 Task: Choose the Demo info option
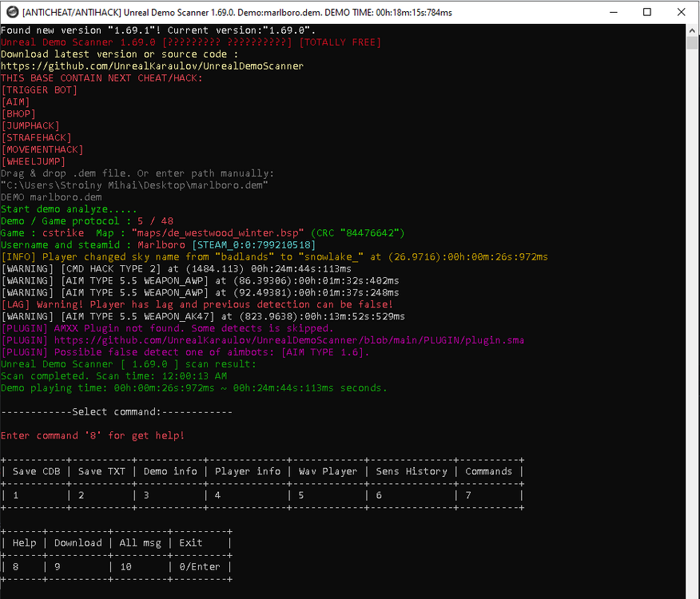(170, 471)
